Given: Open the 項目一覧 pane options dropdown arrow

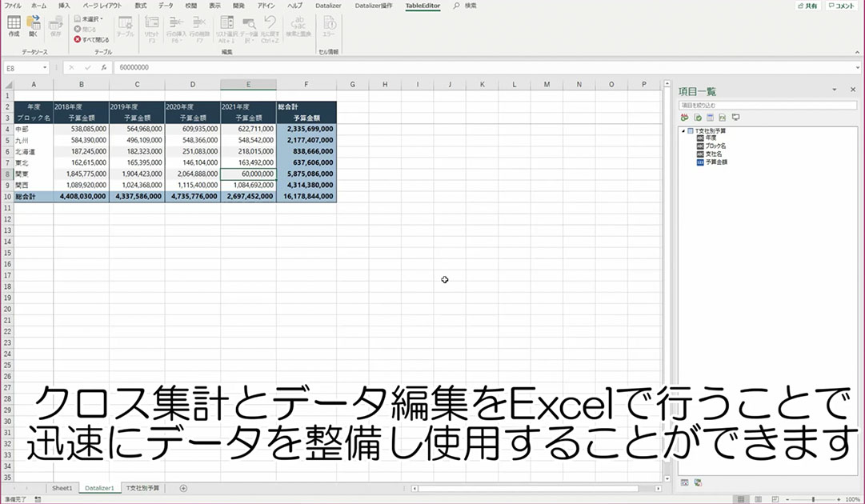Looking at the screenshot, I should (833, 90).
